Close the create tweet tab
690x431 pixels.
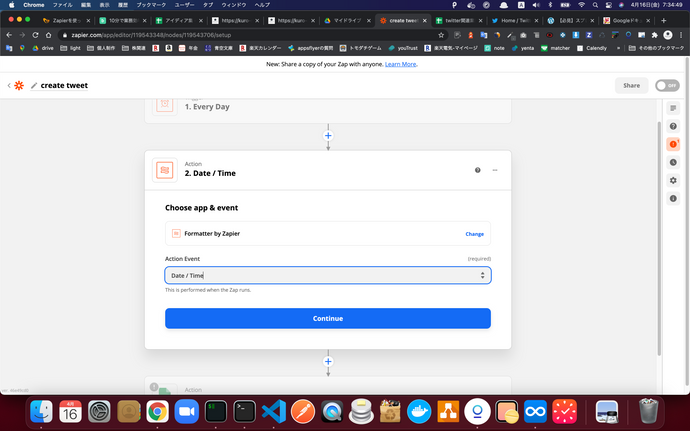click(x=425, y=21)
